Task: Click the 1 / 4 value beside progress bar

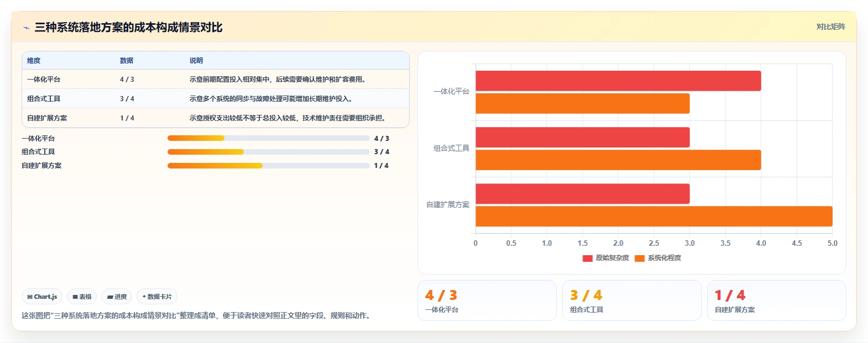Action: coord(381,166)
